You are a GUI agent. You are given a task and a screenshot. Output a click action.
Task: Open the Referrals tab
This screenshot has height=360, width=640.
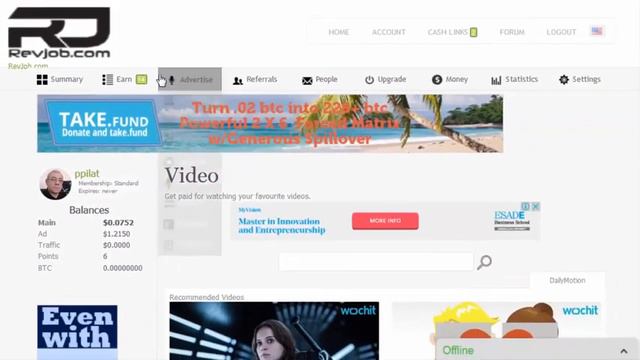255,80
